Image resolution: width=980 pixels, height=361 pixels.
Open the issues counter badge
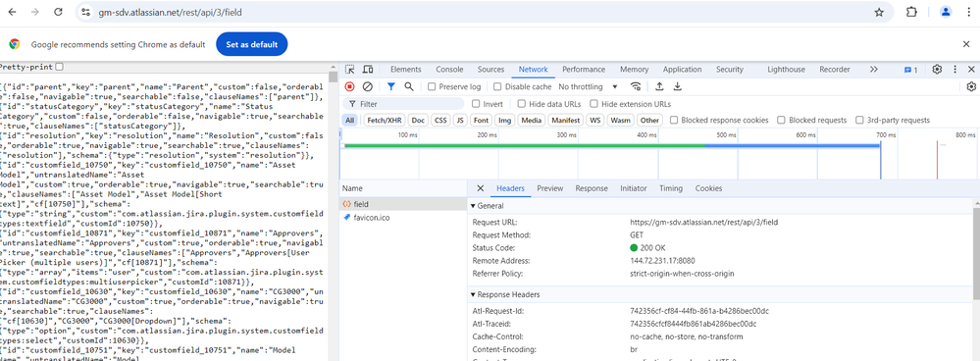tap(910, 70)
